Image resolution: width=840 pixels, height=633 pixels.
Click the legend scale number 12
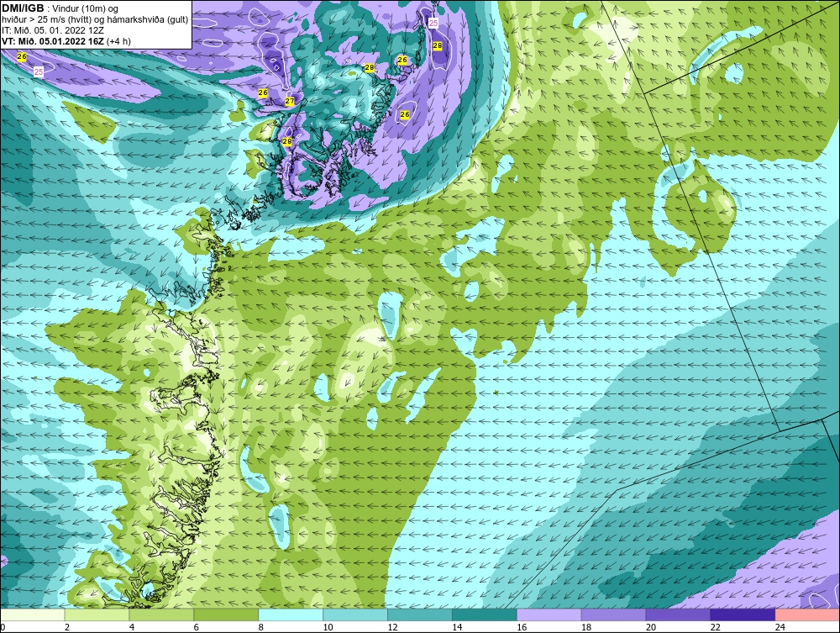tap(392, 627)
